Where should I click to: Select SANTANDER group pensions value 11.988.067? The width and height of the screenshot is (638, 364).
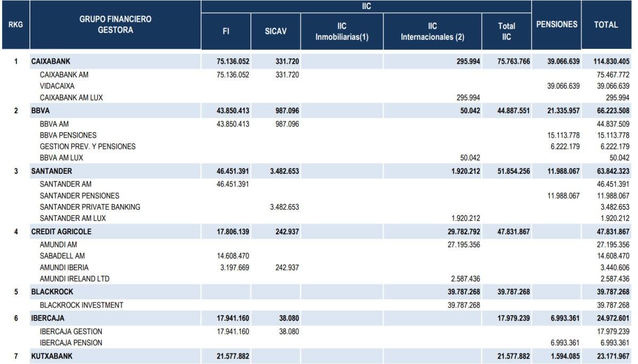click(x=564, y=171)
